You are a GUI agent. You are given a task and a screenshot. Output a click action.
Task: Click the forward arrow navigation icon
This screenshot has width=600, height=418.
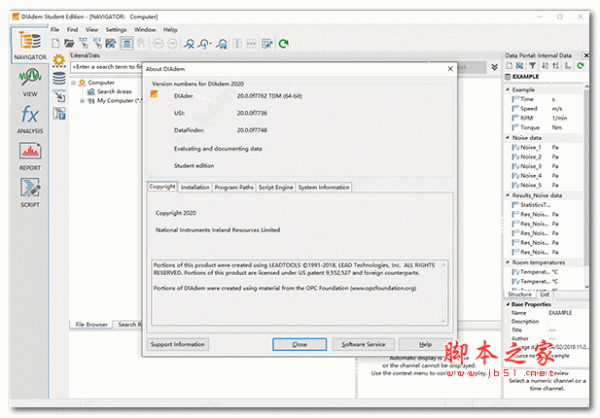tap(173, 44)
